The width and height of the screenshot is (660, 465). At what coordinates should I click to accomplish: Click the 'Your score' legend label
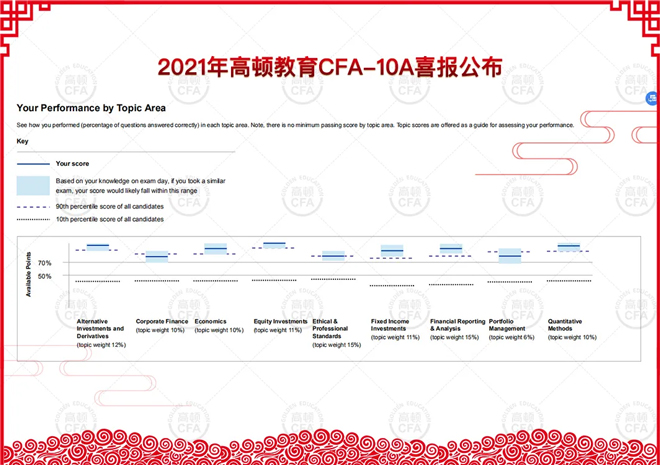coord(72,164)
